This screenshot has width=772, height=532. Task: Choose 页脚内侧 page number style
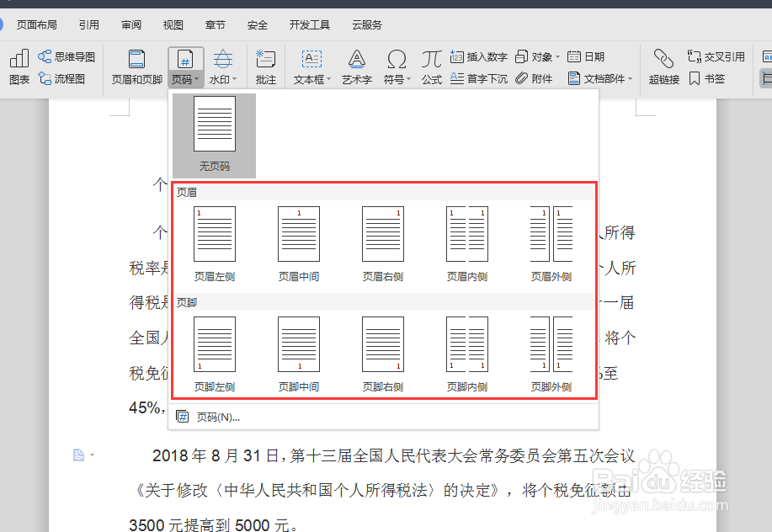pos(466,354)
